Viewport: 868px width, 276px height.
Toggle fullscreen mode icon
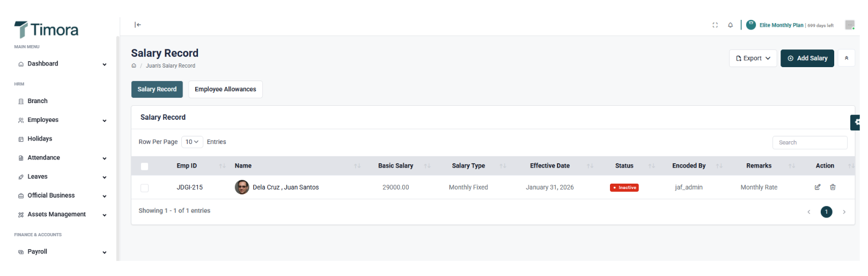coord(715,25)
